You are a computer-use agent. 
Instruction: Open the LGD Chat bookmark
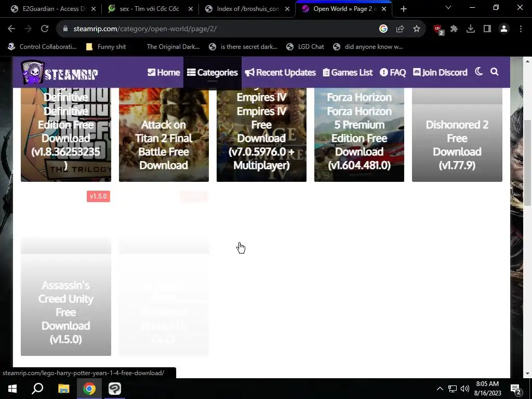click(x=305, y=47)
